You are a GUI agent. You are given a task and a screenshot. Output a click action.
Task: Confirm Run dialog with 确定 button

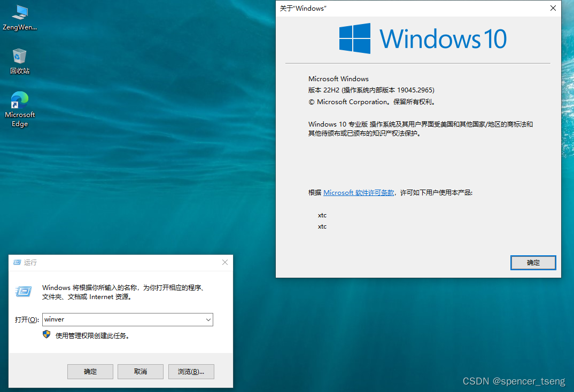coord(90,372)
